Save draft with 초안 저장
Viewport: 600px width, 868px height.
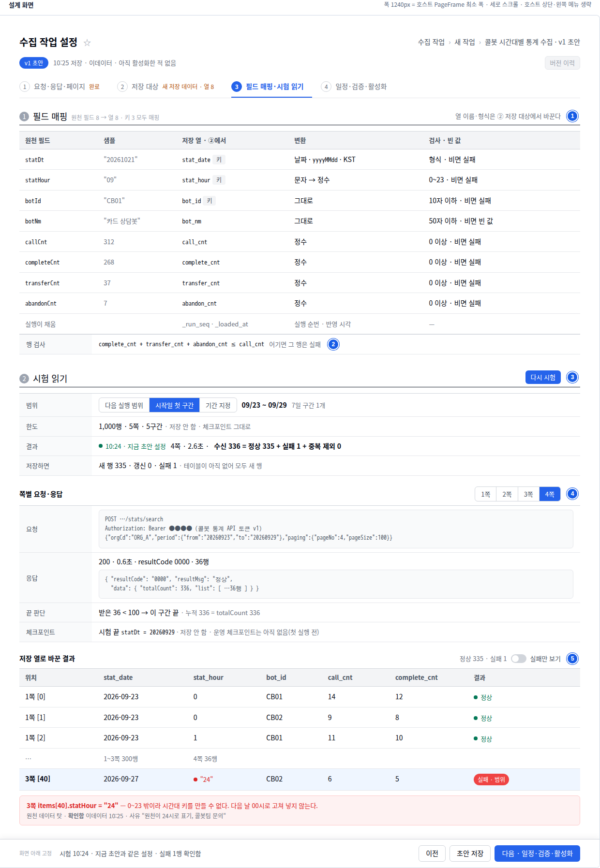(470, 853)
